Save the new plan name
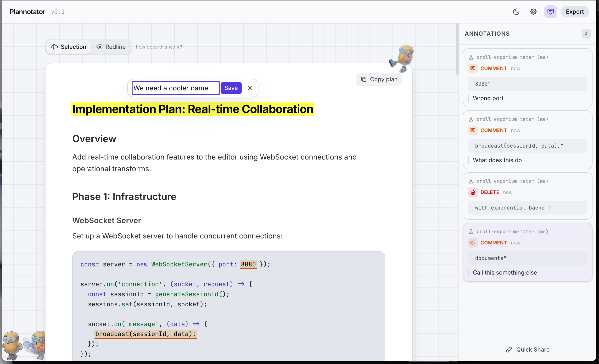 coord(231,88)
